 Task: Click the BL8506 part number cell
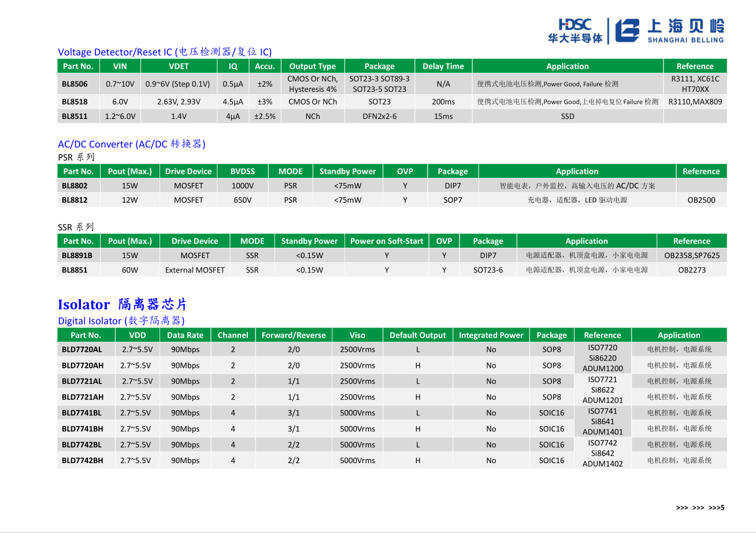click(x=75, y=84)
